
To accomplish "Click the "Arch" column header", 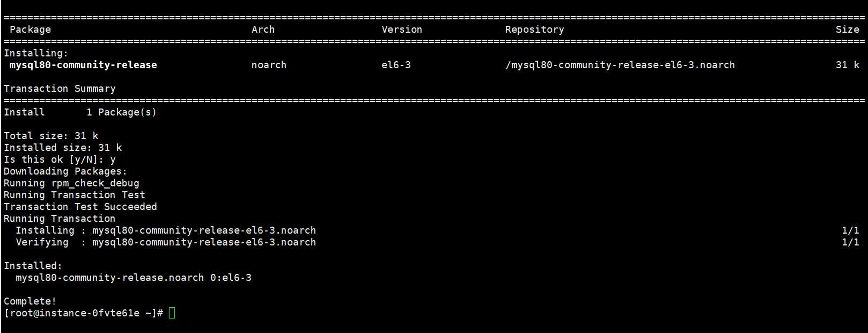I will [263, 30].
